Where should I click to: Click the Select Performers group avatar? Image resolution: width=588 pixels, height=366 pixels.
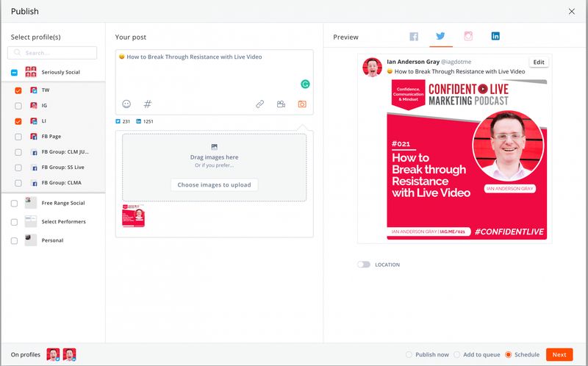point(31,221)
